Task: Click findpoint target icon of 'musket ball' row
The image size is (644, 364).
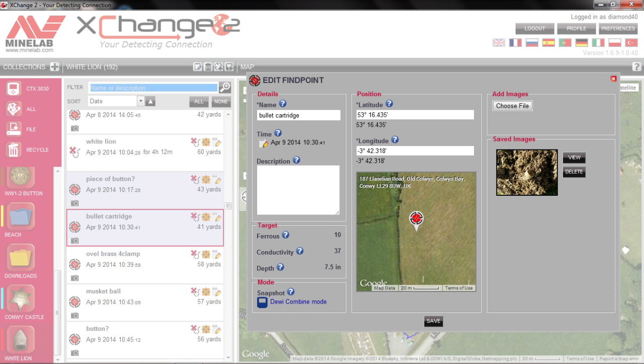Action: pyautogui.click(x=74, y=302)
